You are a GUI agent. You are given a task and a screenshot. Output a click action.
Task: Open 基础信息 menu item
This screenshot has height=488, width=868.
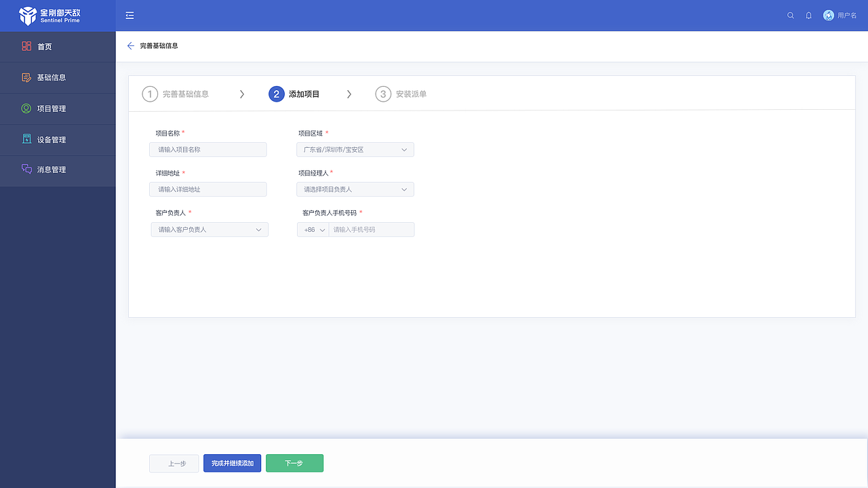tap(58, 78)
